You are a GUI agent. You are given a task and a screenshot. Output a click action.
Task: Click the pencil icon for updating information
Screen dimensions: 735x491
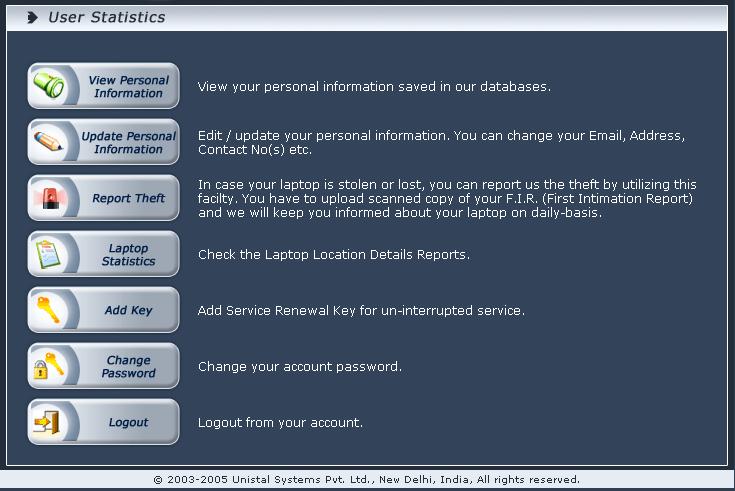[49, 142]
